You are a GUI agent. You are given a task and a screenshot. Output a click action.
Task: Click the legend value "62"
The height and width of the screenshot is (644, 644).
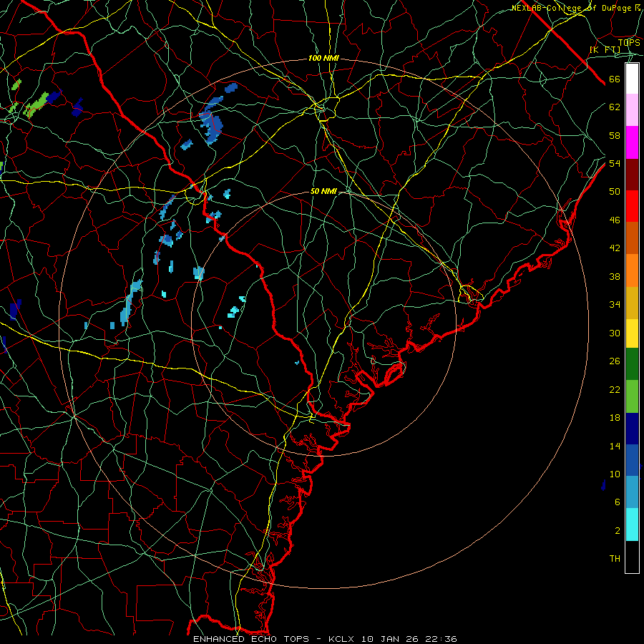point(615,107)
